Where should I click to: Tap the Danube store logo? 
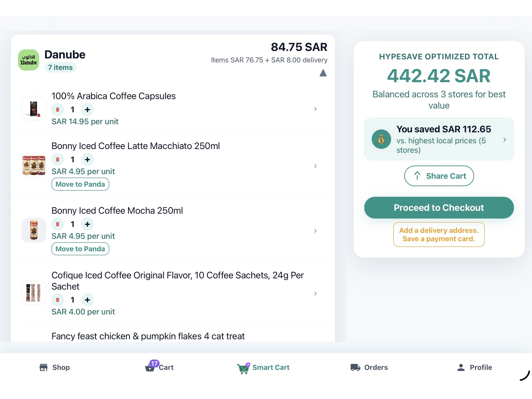click(29, 60)
